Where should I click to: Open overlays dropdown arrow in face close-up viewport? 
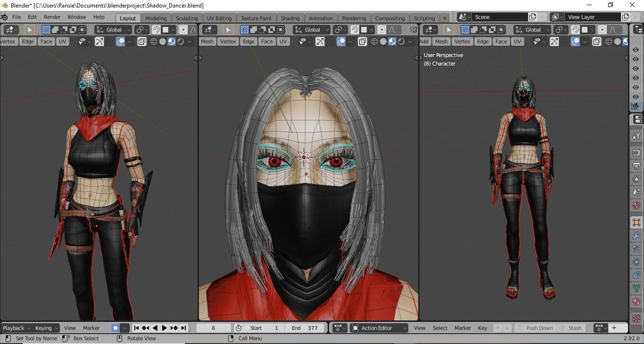(350, 41)
